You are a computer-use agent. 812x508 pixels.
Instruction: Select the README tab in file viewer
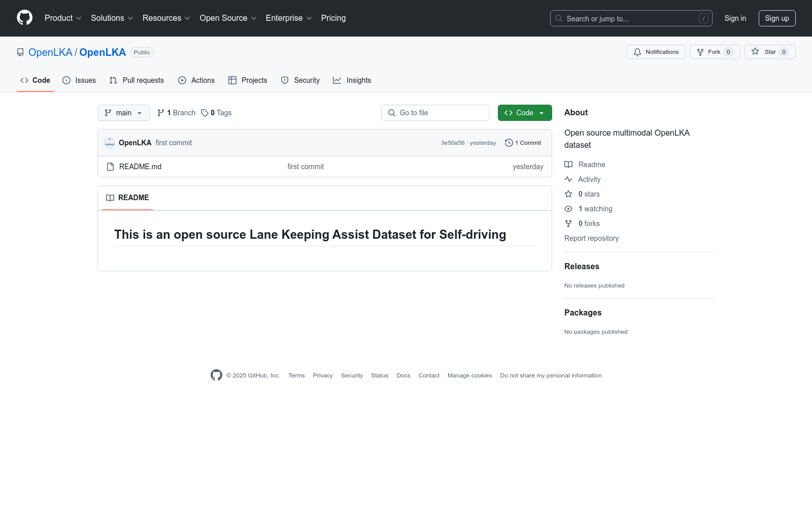point(127,198)
